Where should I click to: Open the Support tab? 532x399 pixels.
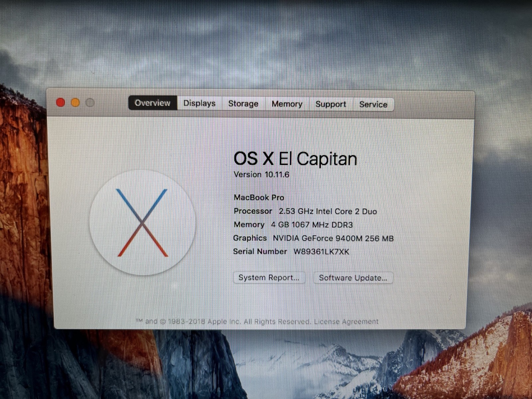[331, 104]
